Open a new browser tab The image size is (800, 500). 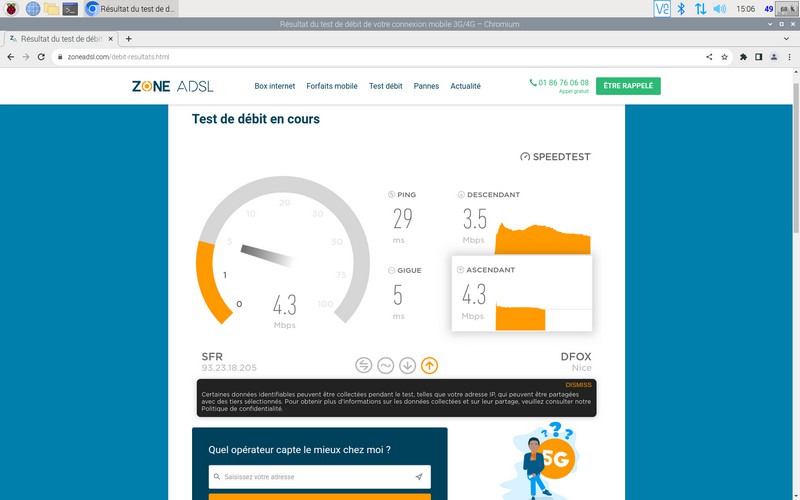click(129, 39)
